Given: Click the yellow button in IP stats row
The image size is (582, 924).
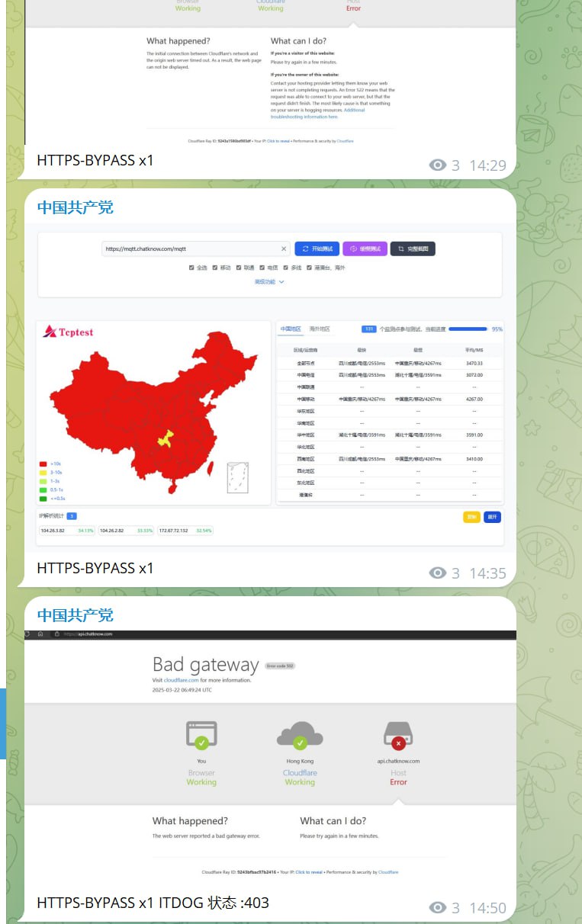Looking at the screenshot, I should [x=471, y=517].
